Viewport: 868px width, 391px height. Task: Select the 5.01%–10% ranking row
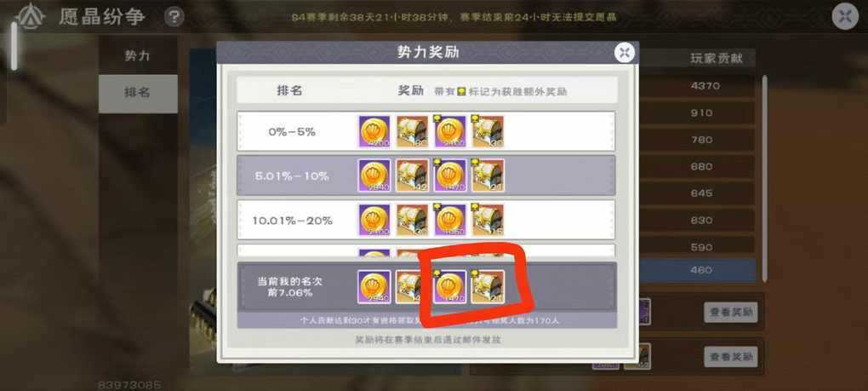[426, 175]
